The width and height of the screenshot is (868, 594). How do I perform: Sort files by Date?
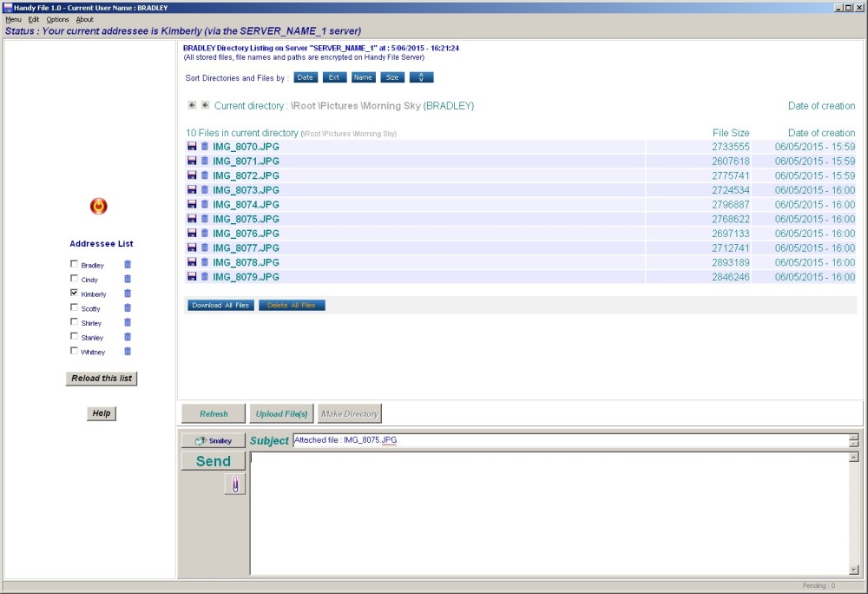(305, 77)
